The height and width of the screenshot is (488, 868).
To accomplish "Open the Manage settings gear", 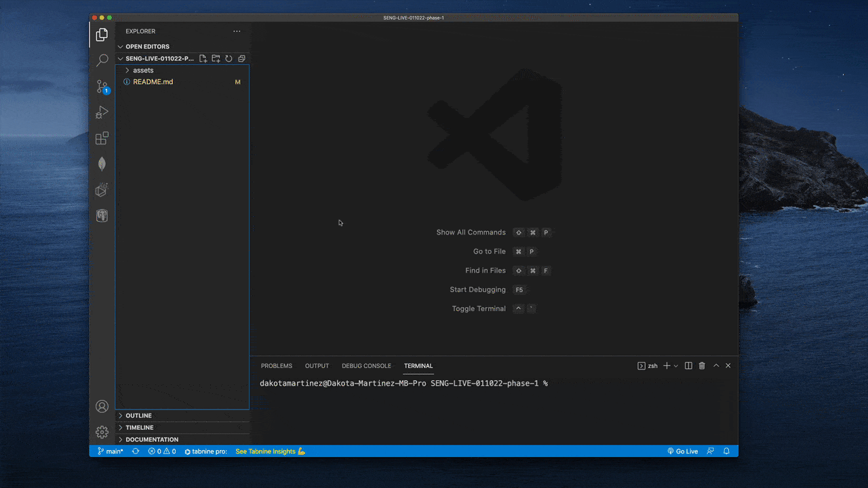I will 102,432.
